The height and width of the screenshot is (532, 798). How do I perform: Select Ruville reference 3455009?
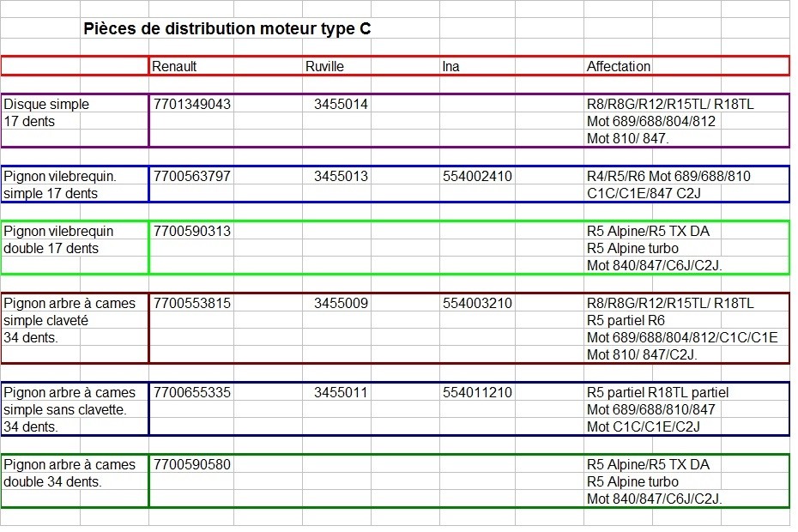tap(341, 304)
